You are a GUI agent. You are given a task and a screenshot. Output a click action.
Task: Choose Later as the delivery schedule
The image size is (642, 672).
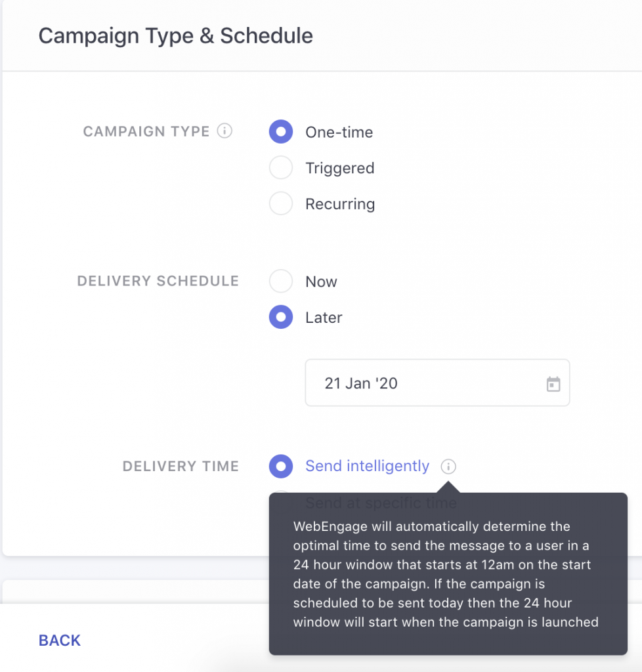[x=281, y=317]
